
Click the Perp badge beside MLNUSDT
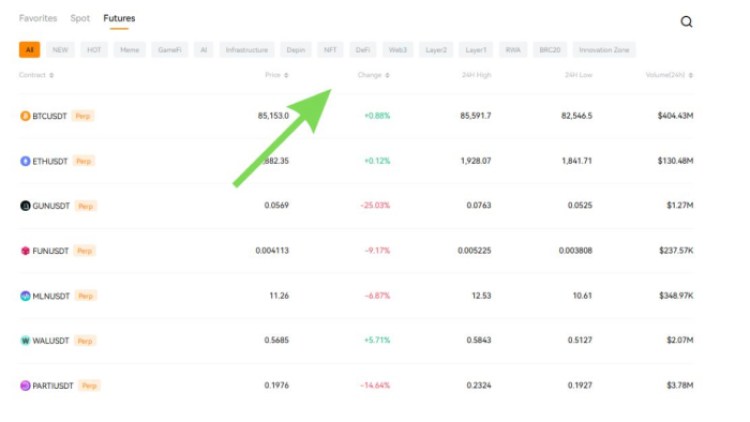(x=86, y=296)
